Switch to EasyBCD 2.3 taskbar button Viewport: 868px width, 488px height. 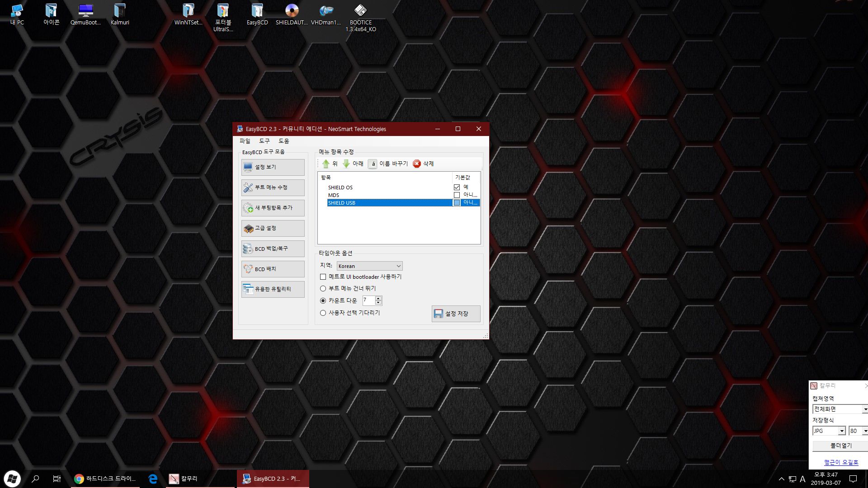pyautogui.click(x=273, y=479)
